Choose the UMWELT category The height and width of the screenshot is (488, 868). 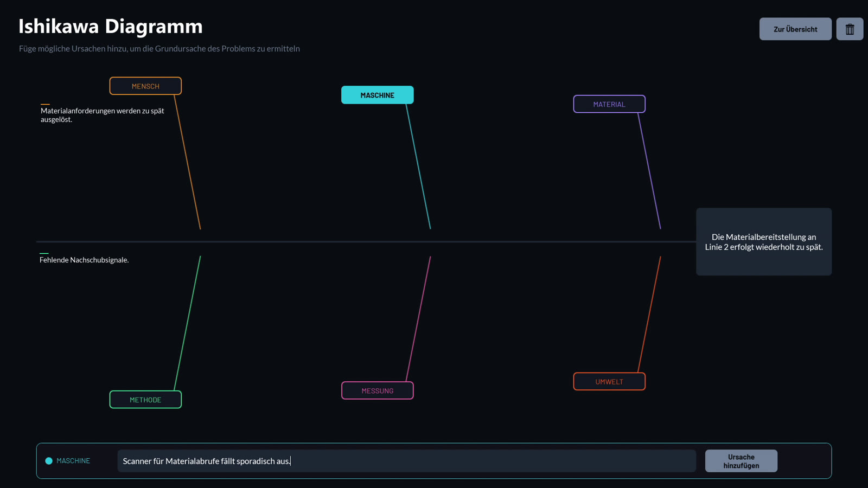[609, 382]
